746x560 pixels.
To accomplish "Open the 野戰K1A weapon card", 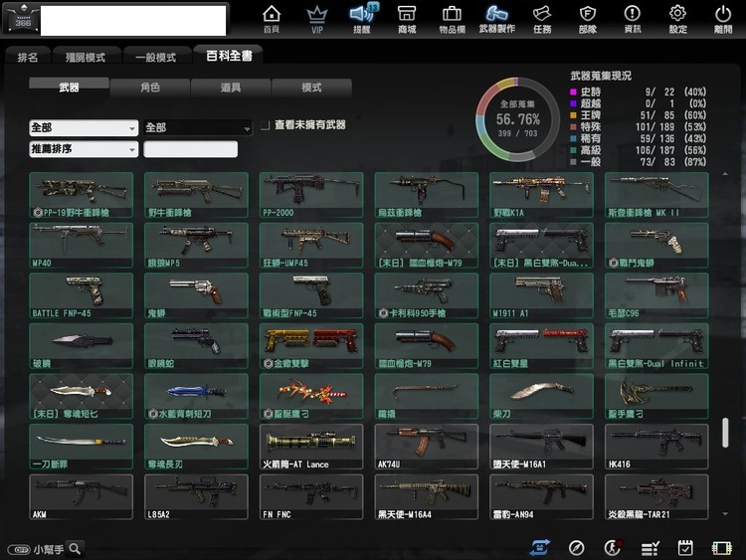I will (x=541, y=195).
